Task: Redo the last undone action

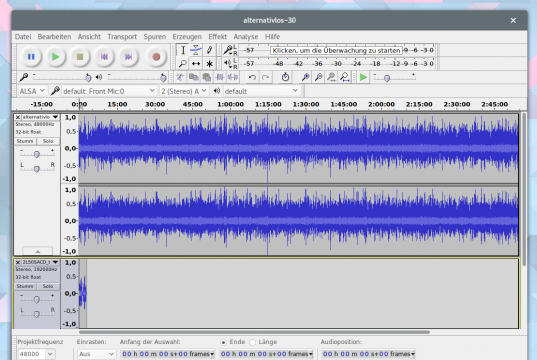Action: [265, 77]
